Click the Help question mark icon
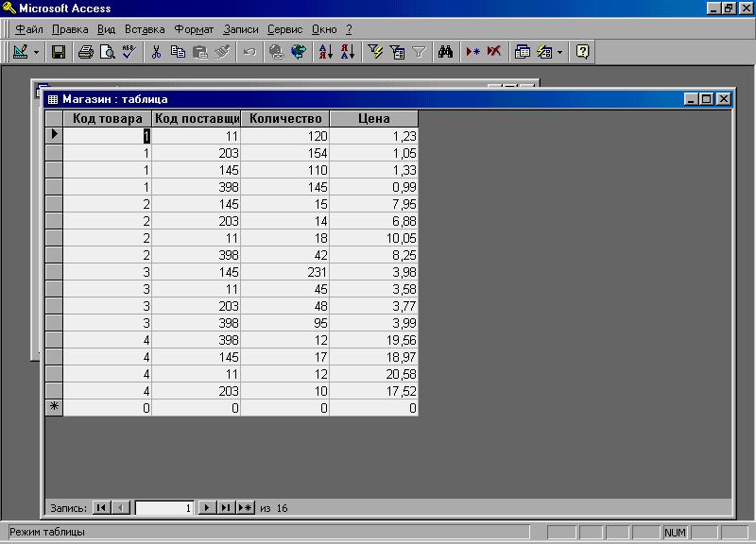This screenshot has width=756, height=544. pos(582,52)
